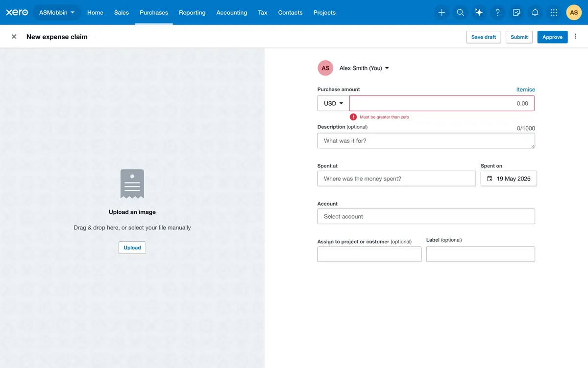The height and width of the screenshot is (368, 588).
Task: Click the 'New expense claim' title
Action: click(x=57, y=37)
